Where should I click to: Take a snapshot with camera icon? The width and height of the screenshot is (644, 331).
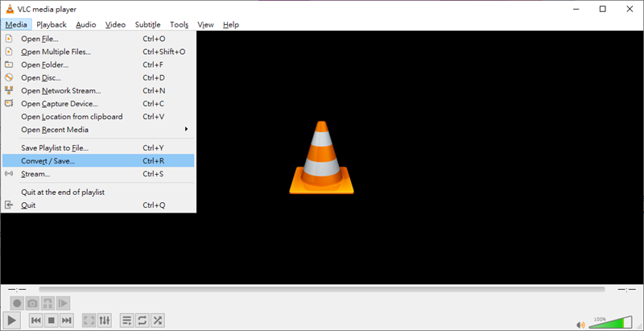(32, 304)
